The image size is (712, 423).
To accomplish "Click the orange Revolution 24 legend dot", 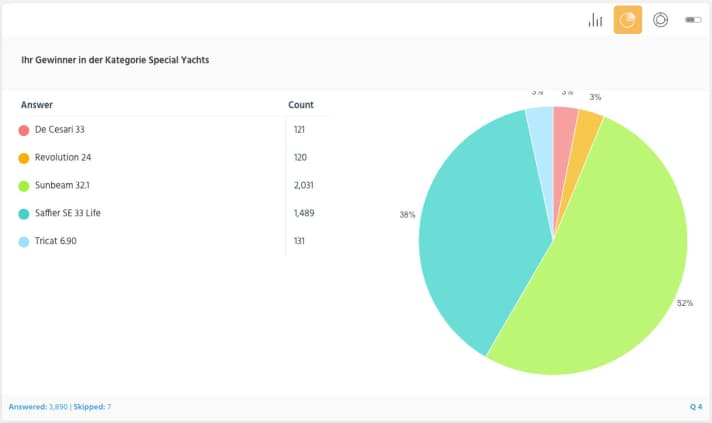I will (x=23, y=158).
